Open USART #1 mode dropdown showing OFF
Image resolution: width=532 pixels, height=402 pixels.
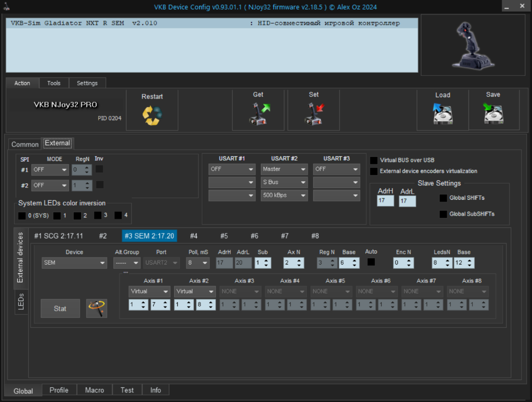tap(232, 169)
